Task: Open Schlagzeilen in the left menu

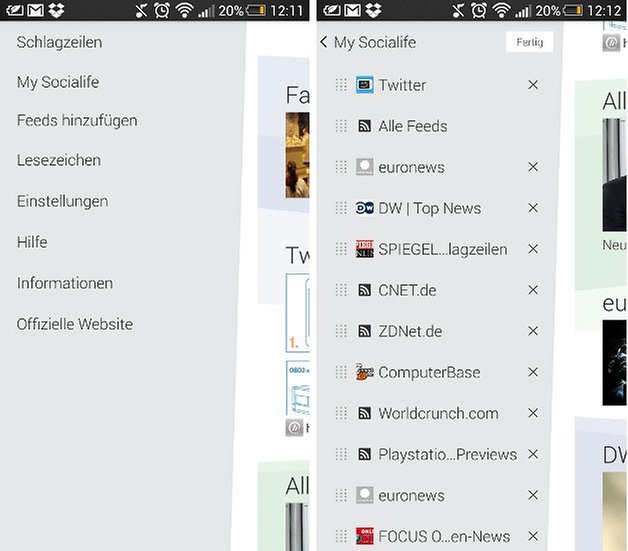Action: [59, 42]
